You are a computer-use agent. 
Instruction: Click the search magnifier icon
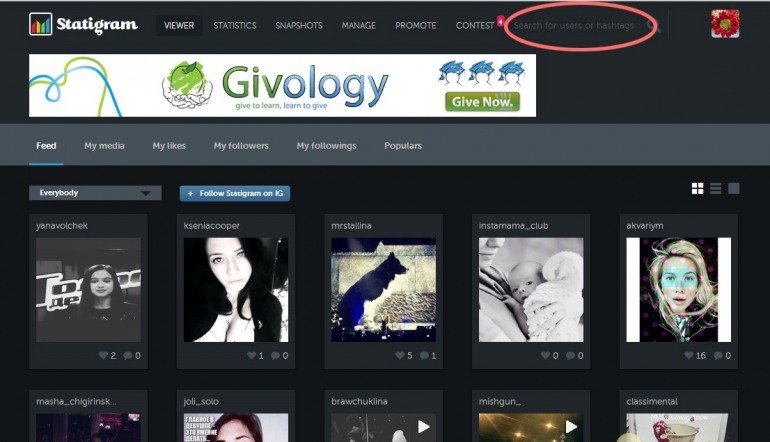point(653,26)
